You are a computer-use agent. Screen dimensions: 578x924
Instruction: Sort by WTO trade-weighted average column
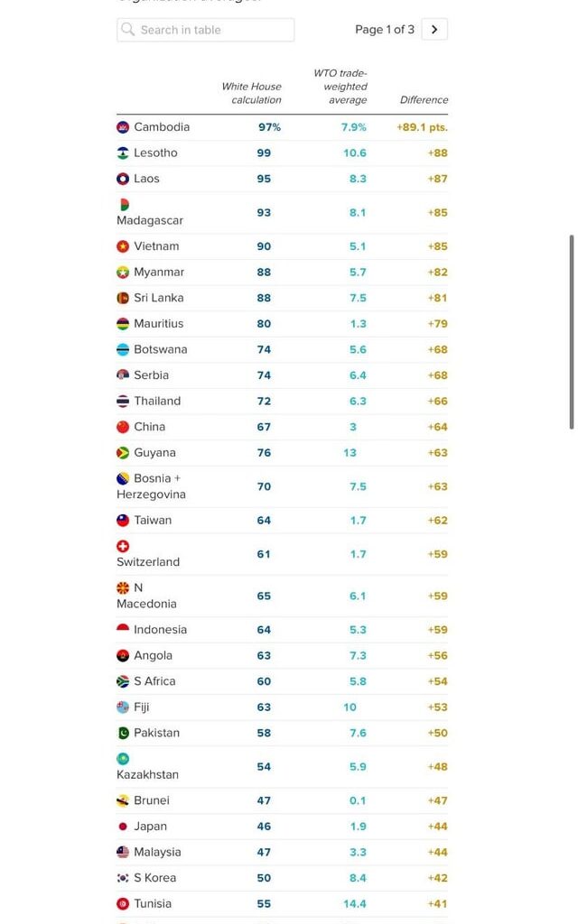(x=340, y=87)
